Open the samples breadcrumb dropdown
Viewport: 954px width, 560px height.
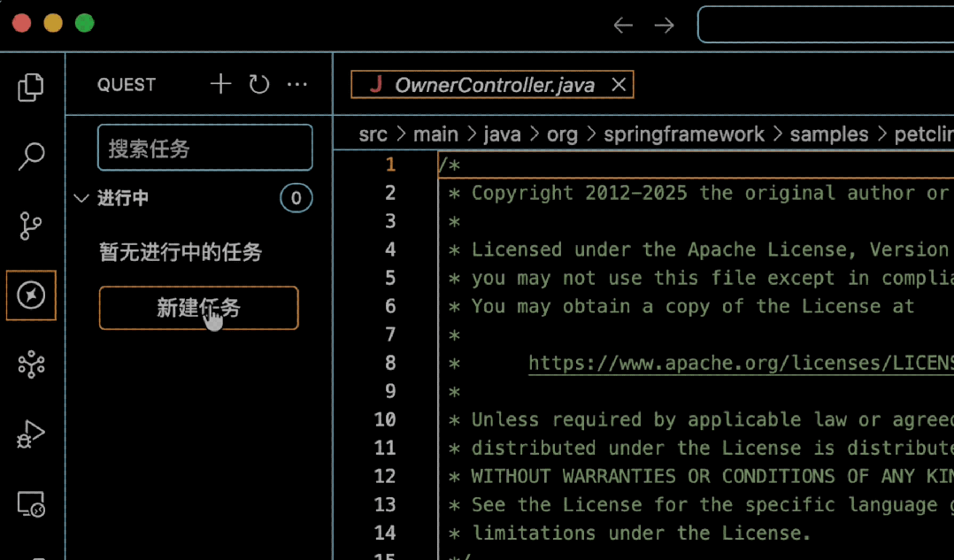828,134
